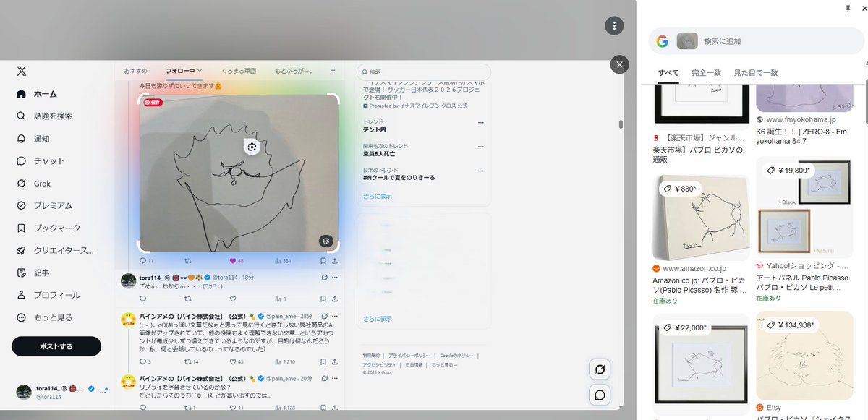Open プレミアム in the sidebar

pos(44,206)
